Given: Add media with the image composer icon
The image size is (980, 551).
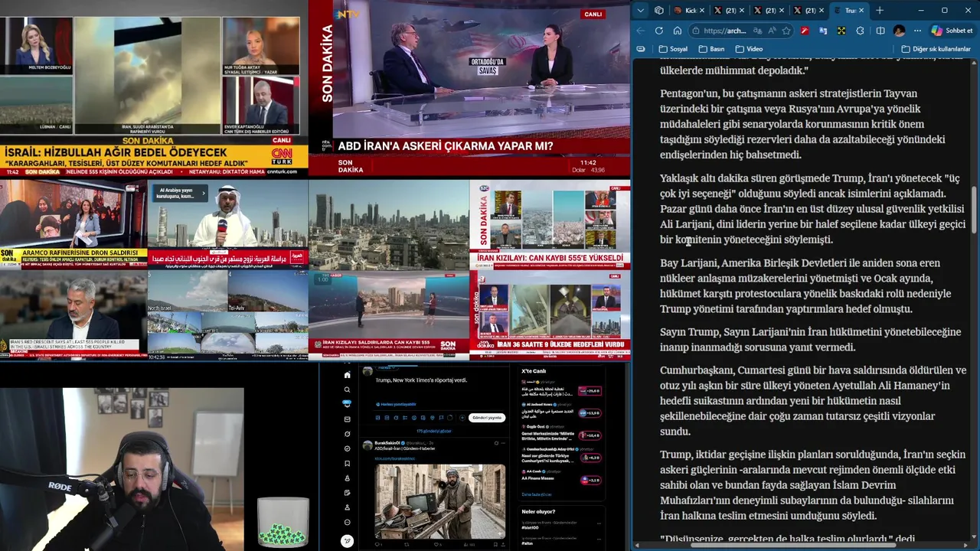Looking at the screenshot, I should (377, 418).
